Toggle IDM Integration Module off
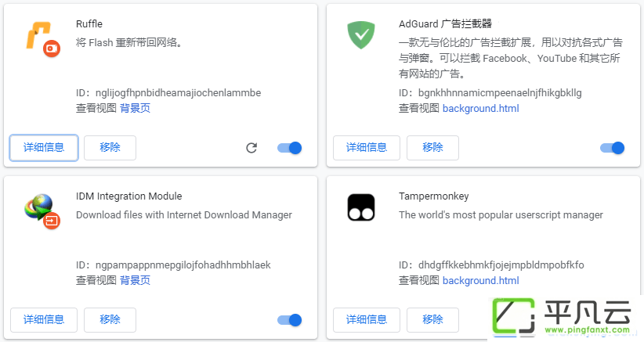 290,320
